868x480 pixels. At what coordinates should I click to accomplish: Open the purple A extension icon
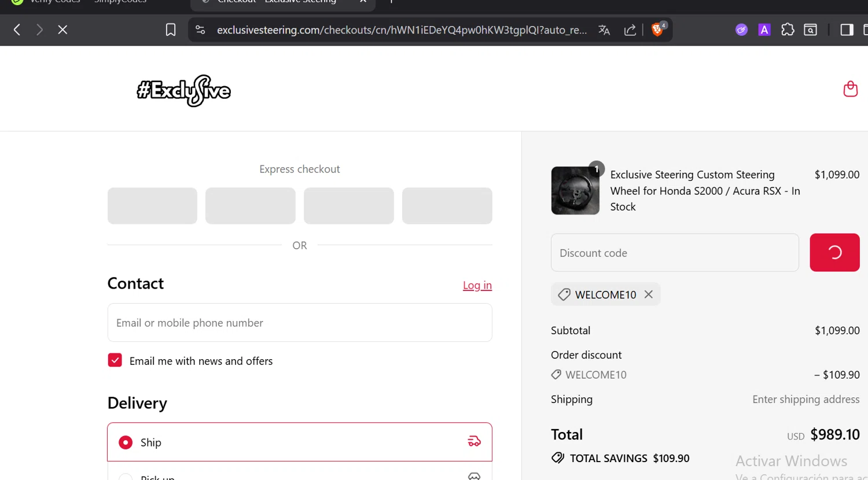pos(764,29)
